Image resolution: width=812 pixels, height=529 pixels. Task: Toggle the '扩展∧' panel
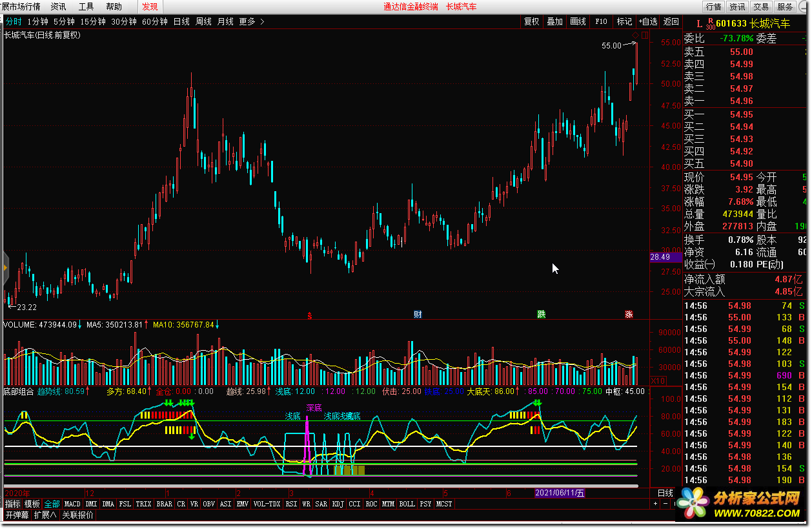pos(45,515)
